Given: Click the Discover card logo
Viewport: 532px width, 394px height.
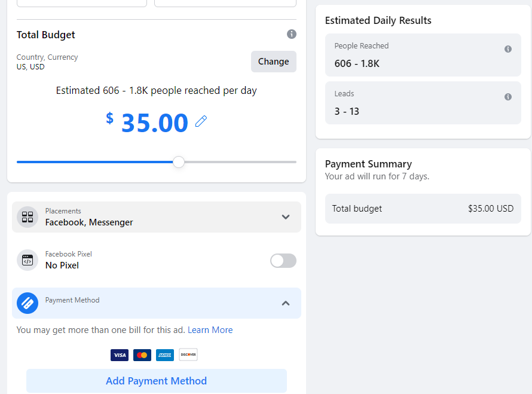Looking at the screenshot, I should coord(188,355).
